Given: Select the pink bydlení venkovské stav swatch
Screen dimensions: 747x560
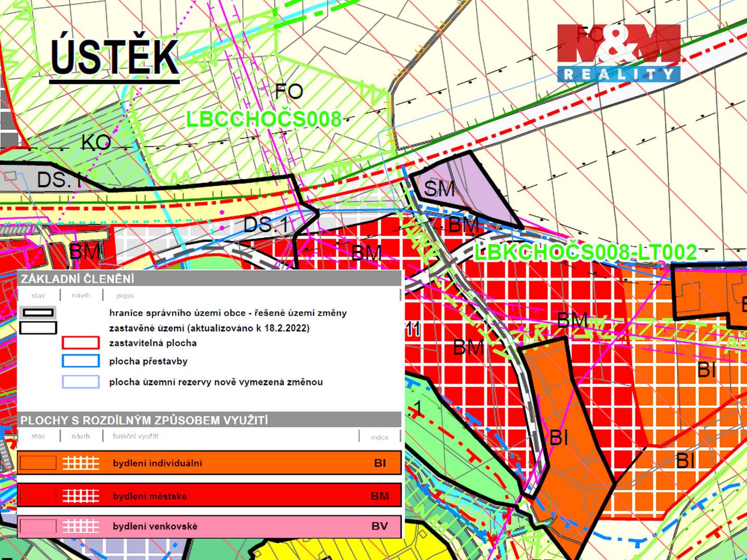Looking at the screenshot, I should [38, 526].
